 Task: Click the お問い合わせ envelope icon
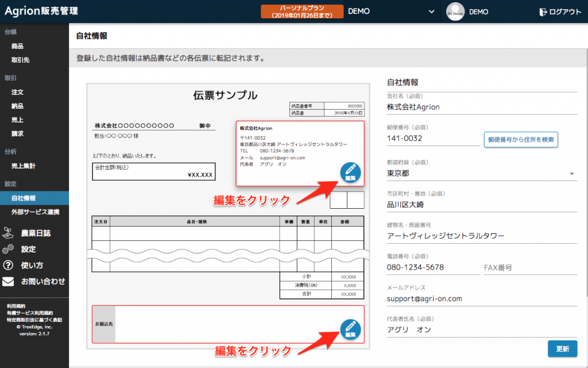[8, 281]
